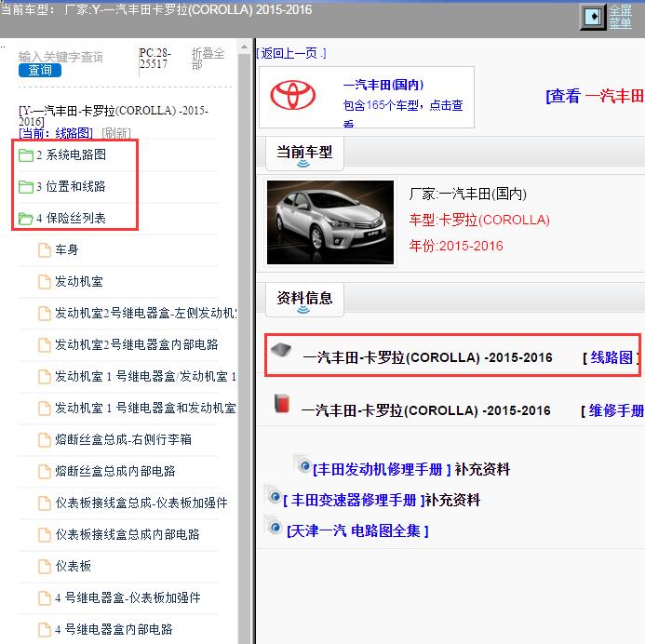Click the Corolla car thumbnail image
645x644 pixels.
click(330, 222)
